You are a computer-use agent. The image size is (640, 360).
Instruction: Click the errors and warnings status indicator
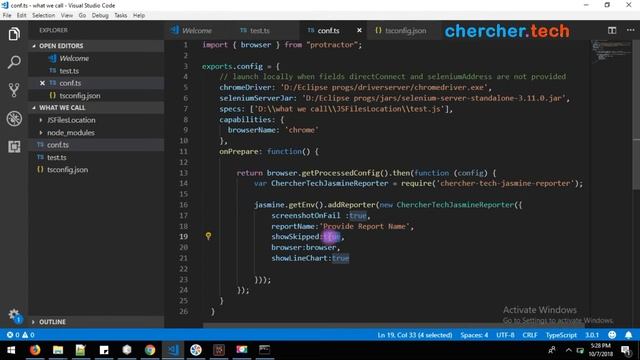(20, 335)
